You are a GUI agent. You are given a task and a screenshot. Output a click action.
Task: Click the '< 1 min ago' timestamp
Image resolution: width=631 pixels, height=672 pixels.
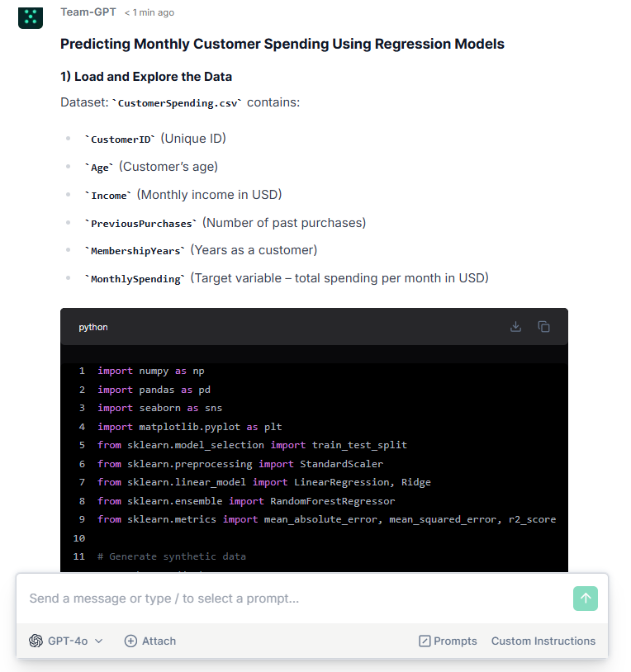pos(149,12)
